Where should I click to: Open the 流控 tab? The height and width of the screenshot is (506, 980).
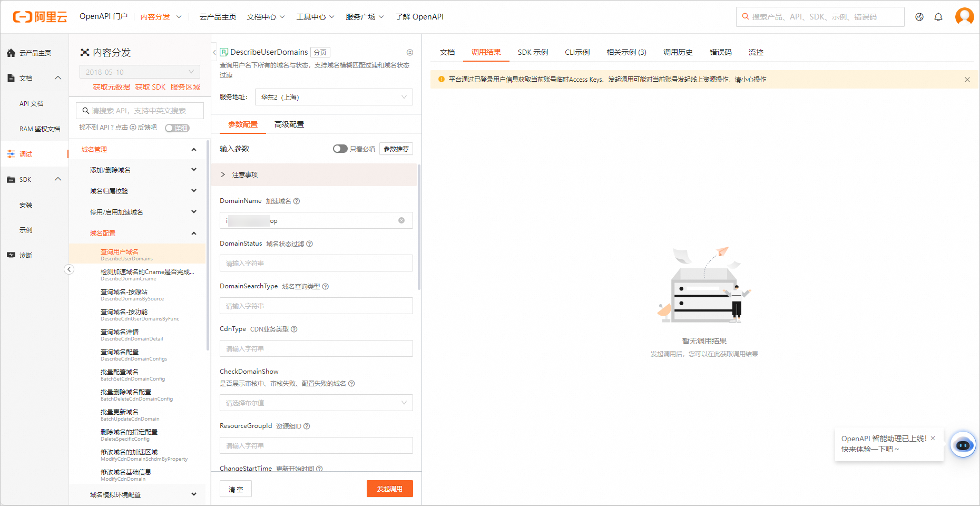tap(756, 52)
